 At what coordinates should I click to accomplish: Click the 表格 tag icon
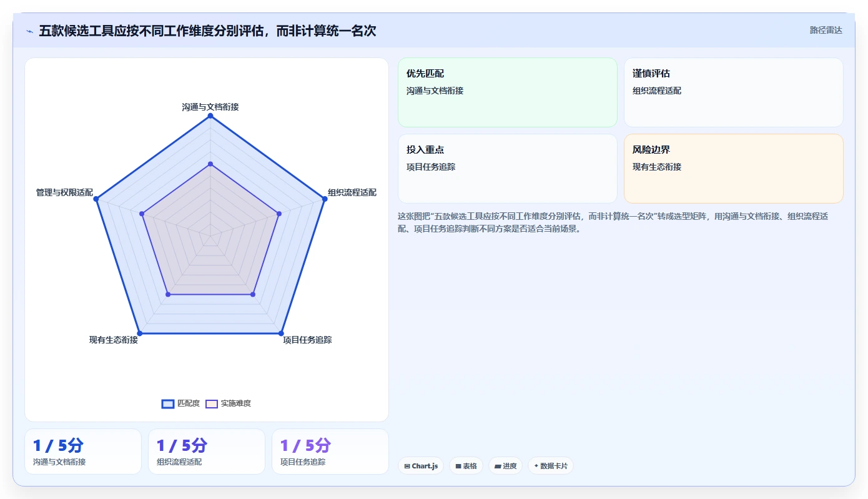click(458, 466)
